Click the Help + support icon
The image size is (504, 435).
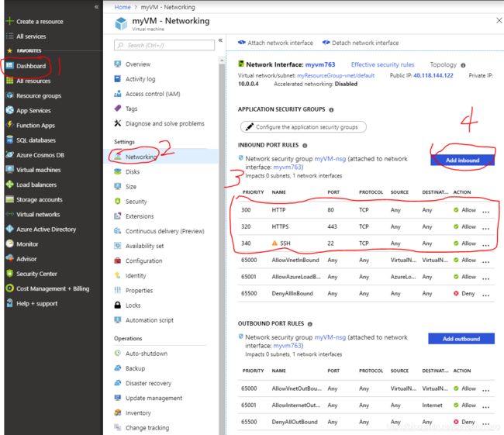[x=9, y=303]
